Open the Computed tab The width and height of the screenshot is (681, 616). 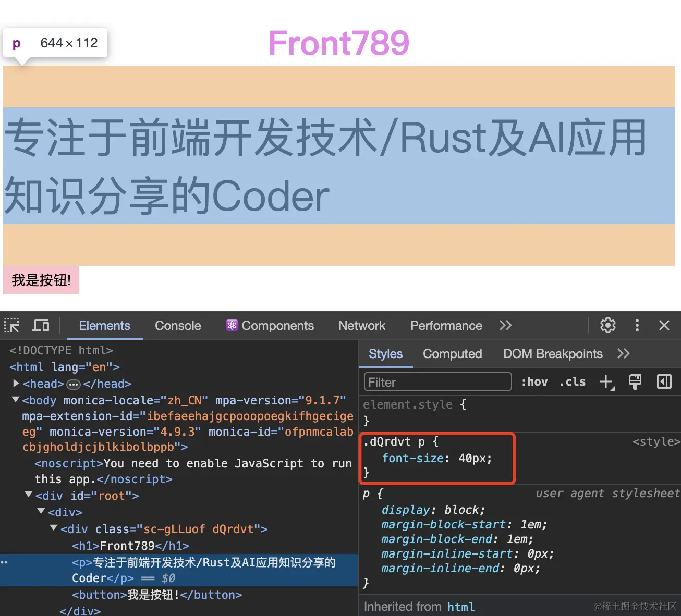[x=452, y=353]
